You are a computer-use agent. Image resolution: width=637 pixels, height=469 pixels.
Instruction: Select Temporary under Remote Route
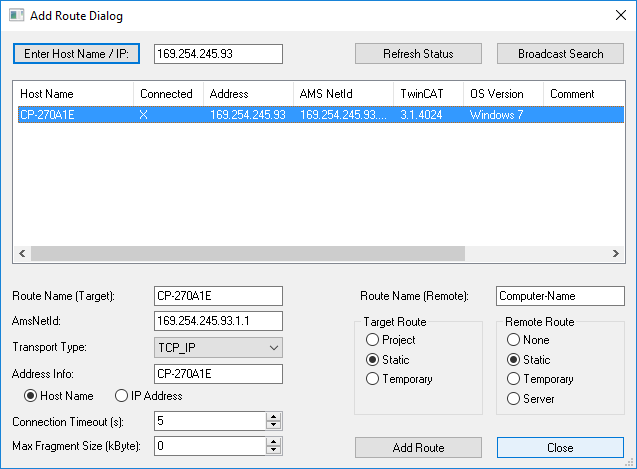tap(540, 379)
